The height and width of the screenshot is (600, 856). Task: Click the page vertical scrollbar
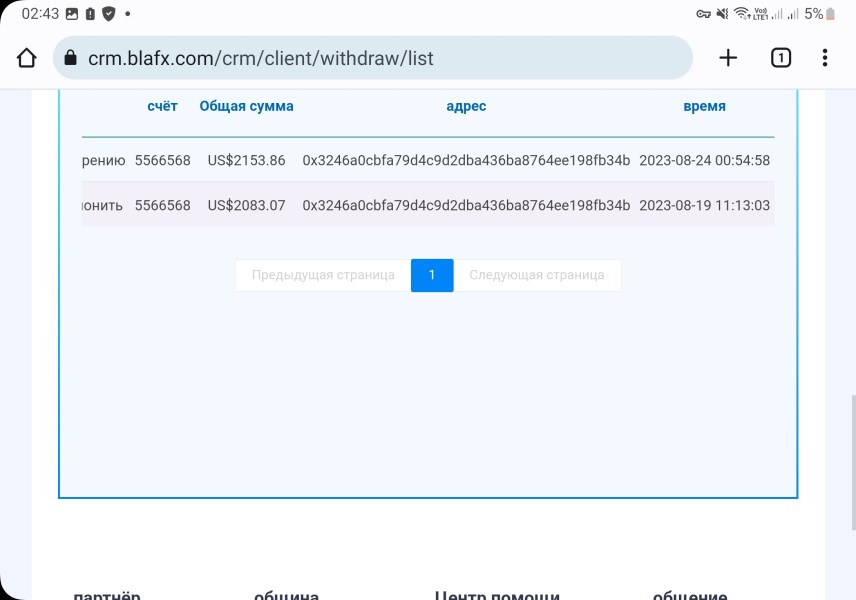click(853, 462)
